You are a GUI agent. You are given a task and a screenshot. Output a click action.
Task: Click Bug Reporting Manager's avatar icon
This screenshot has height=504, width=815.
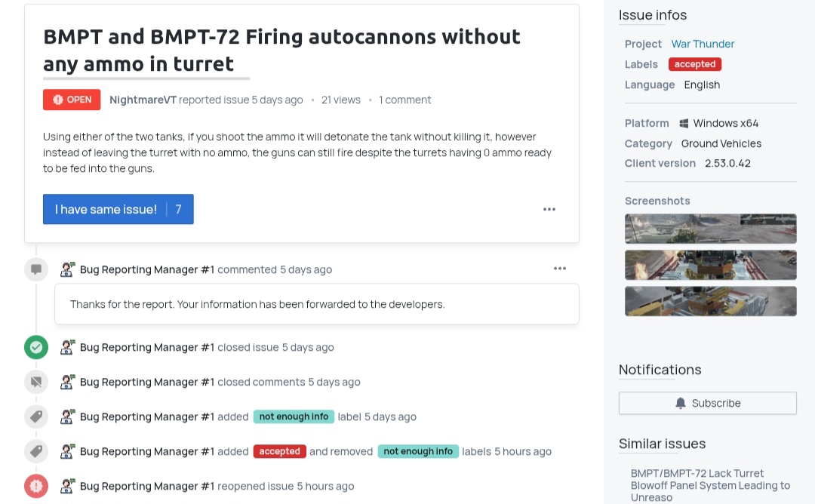pos(68,269)
